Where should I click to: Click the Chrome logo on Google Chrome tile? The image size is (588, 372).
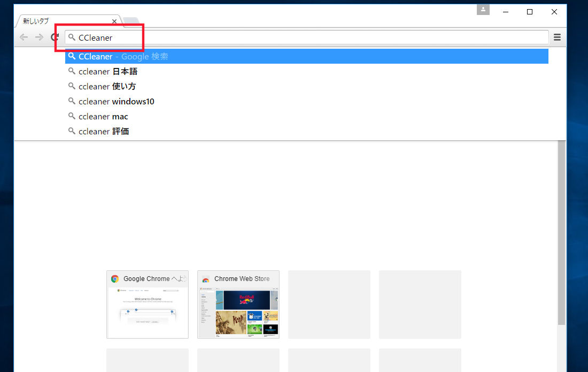pos(115,279)
